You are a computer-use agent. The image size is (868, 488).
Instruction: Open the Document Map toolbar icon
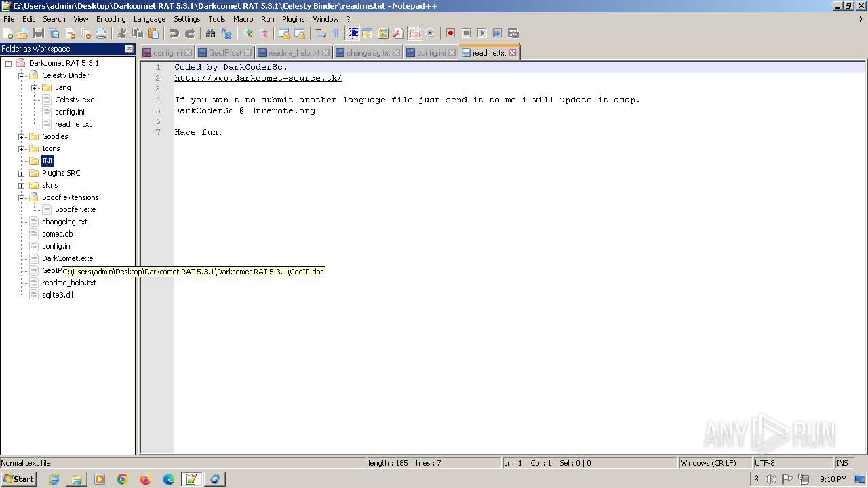[383, 33]
